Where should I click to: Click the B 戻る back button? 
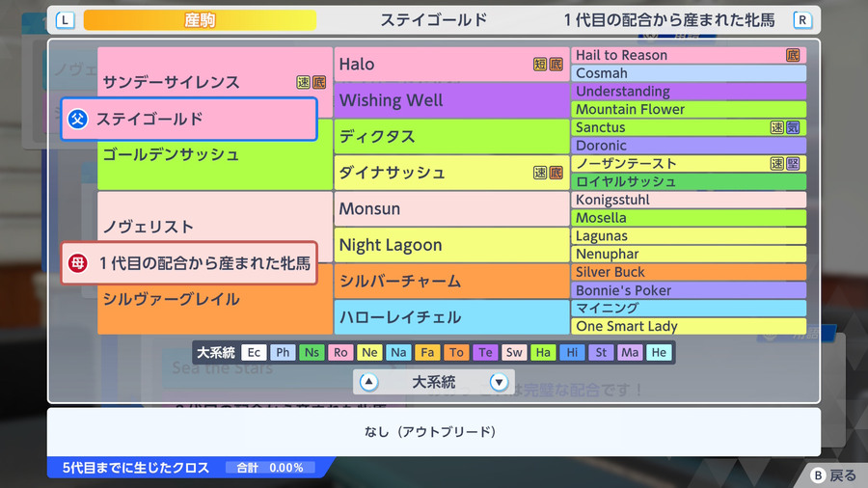point(833,475)
